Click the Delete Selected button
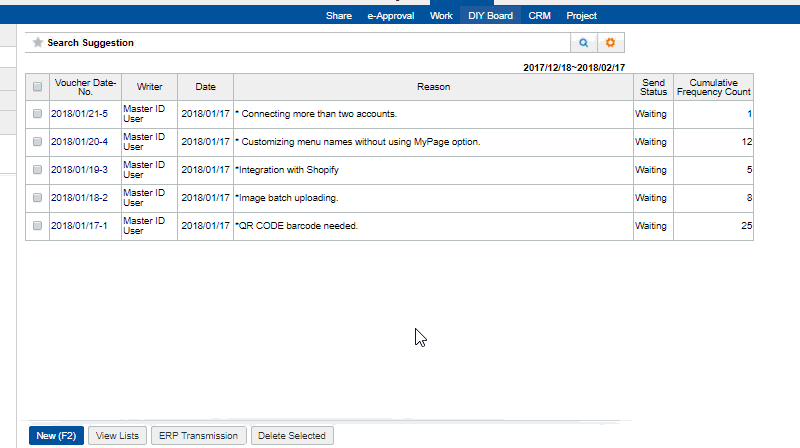Image resolution: width=800 pixels, height=448 pixels. [292, 436]
